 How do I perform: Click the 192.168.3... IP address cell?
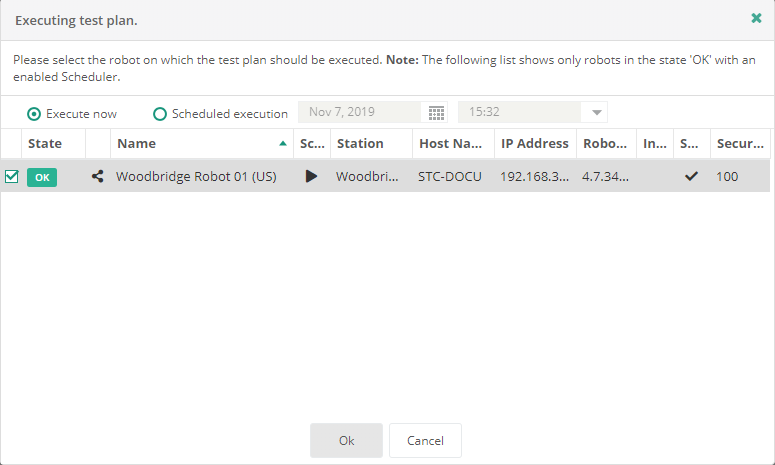(534, 176)
